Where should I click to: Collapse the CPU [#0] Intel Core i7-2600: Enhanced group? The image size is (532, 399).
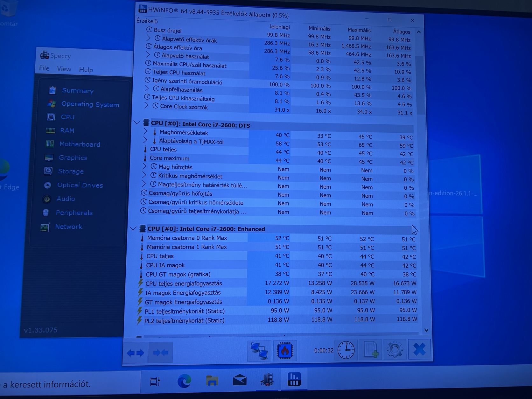point(133,228)
